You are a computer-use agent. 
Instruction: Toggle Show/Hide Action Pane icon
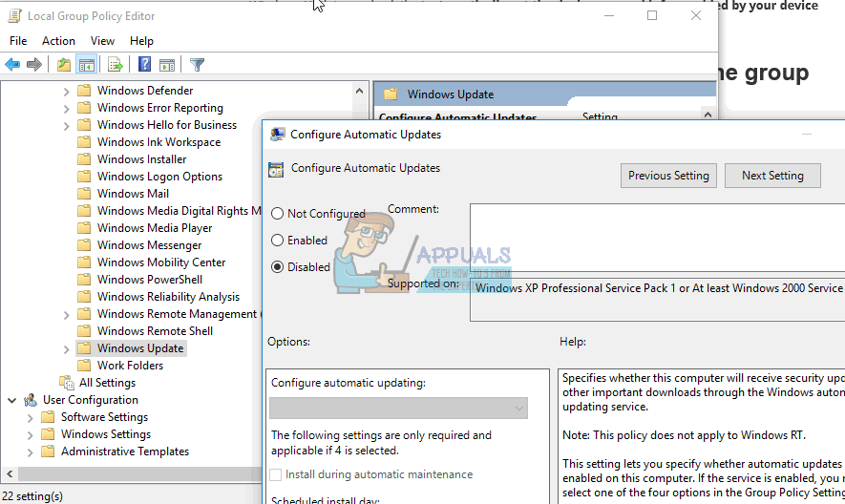(x=167, y=65)
